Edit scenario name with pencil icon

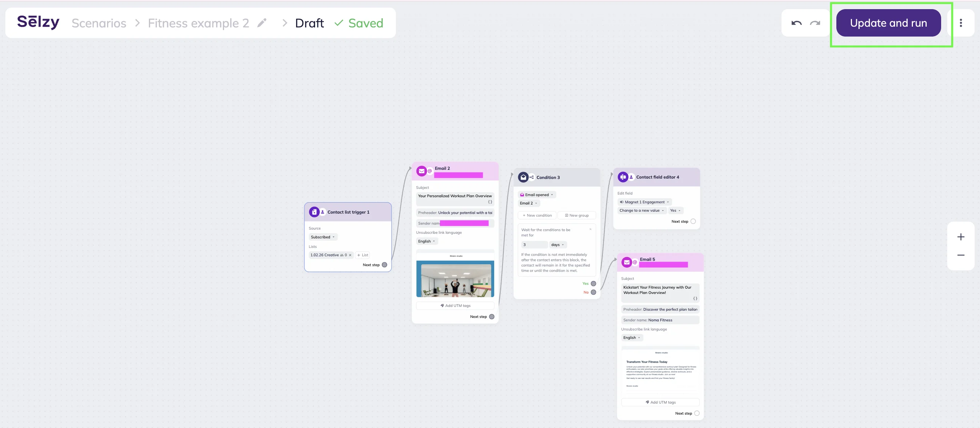point(262,23)
